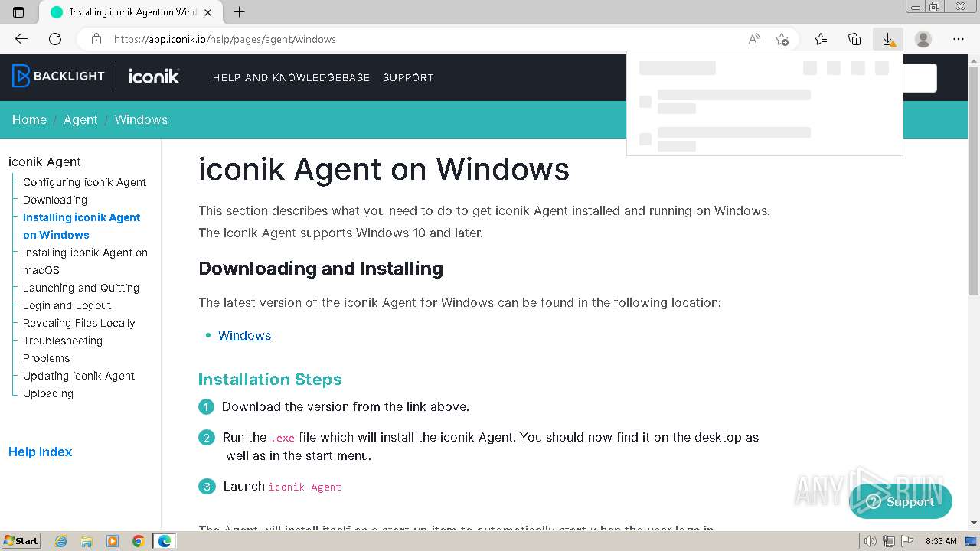980x551 pixels.
Task: Open the Help Index link
Action: [40, 452]
